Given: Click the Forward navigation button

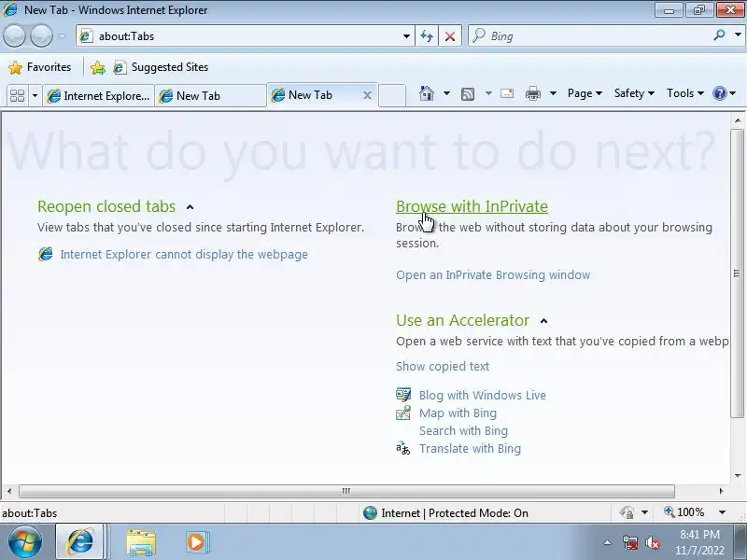Looking at the screenshot, I should 41,35.
